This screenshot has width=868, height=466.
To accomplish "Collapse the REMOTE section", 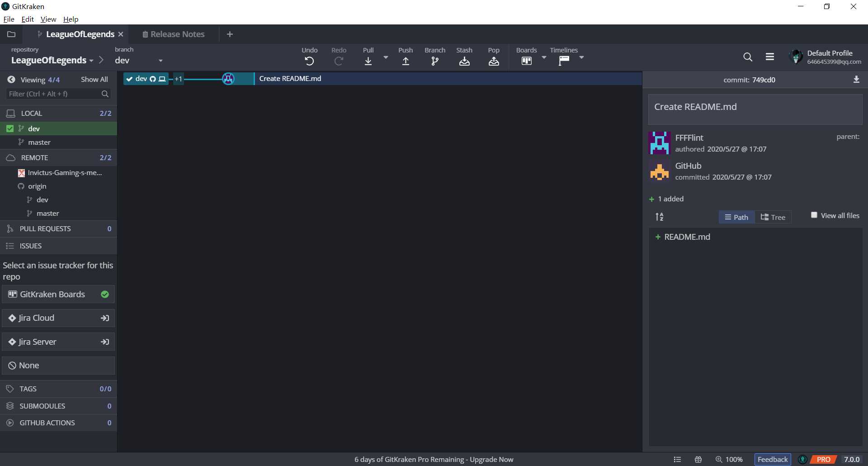I will point(58,157).
